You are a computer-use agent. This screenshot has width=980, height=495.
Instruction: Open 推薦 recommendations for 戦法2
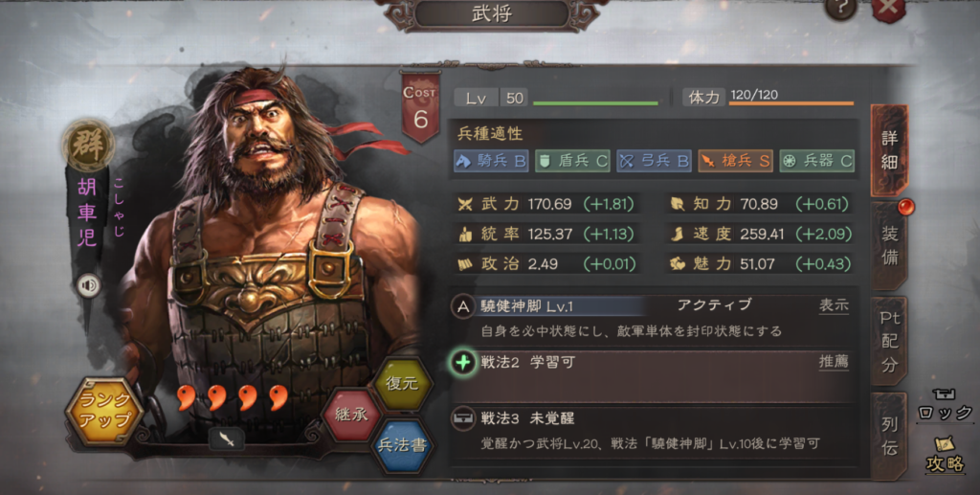pyautogui.click(x=834, y=361)
